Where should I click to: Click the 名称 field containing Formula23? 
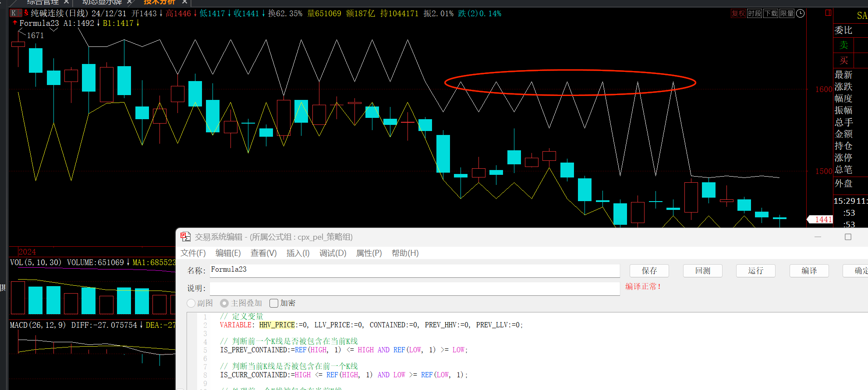point(415,270)
